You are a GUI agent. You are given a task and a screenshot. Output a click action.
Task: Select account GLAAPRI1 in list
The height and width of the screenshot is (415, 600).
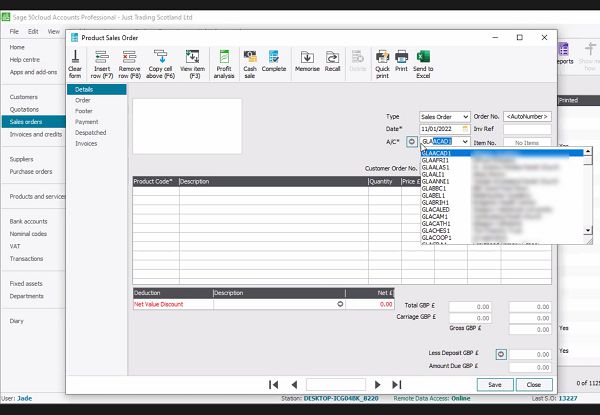click(502, 160)
